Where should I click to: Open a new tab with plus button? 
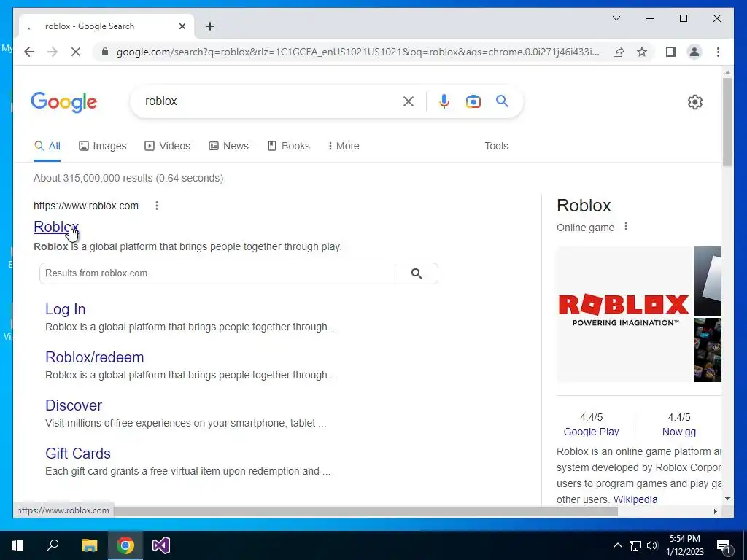click(x=209, y=26)
